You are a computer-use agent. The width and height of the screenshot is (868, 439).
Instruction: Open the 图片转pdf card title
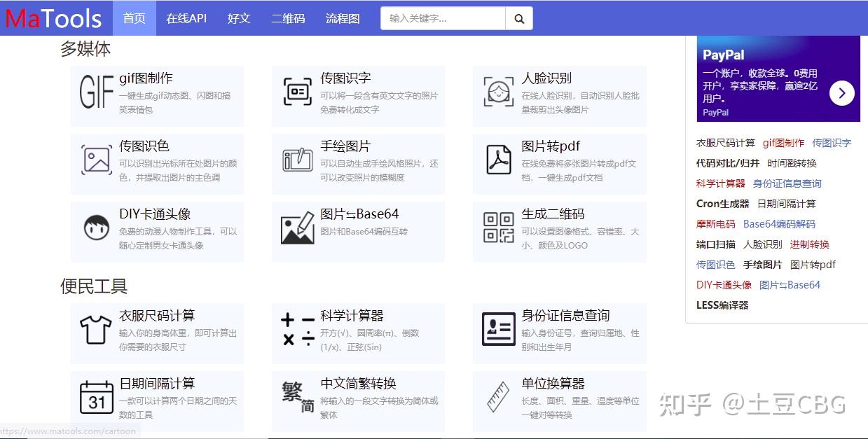click(551, 146)
